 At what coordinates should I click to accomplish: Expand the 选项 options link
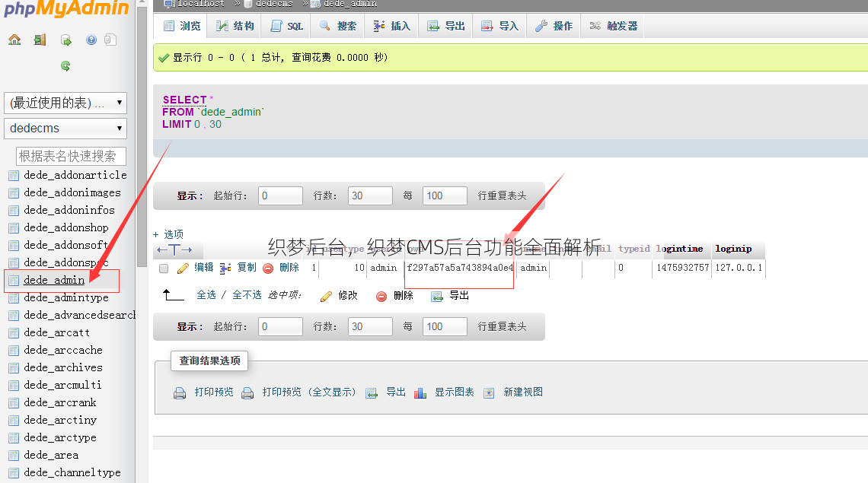point(168,234)
